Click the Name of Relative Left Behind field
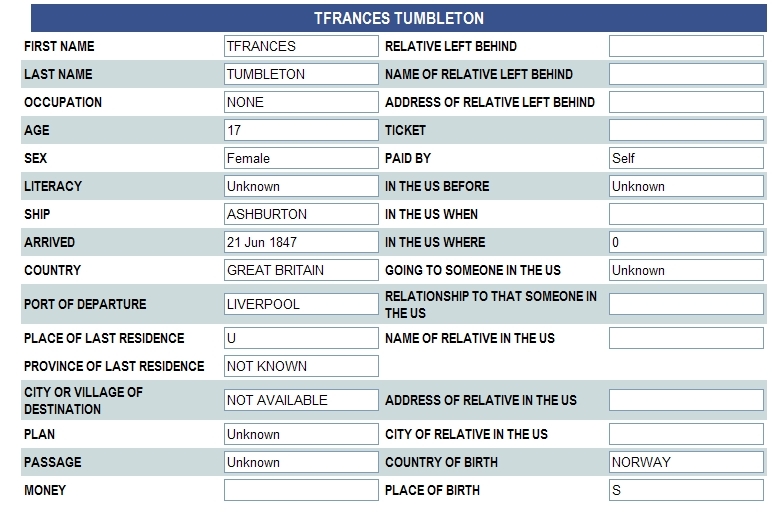The image size is (777, 519). pos(686,74)
